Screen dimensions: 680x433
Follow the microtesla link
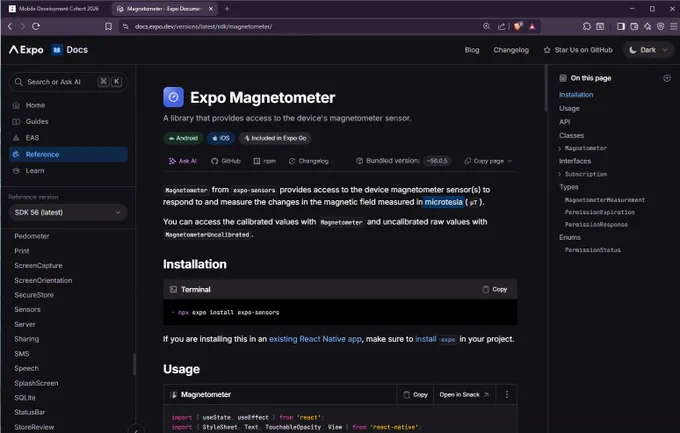coord(443,202)
